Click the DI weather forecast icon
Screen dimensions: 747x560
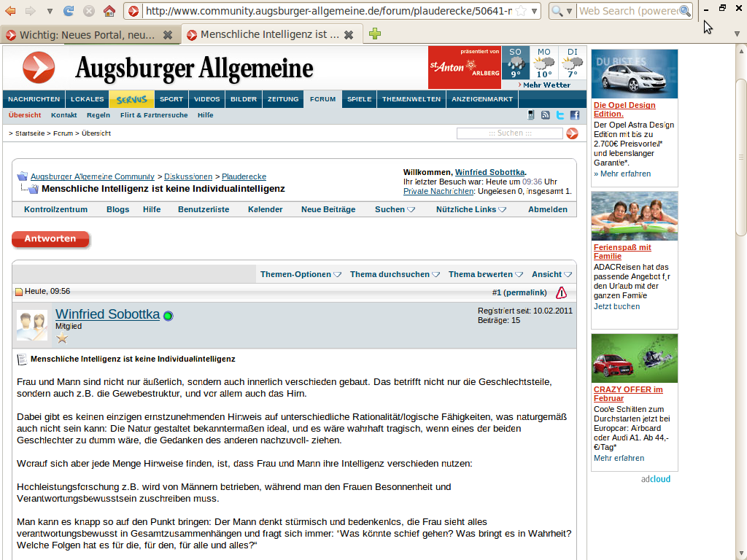pos(572,63)
